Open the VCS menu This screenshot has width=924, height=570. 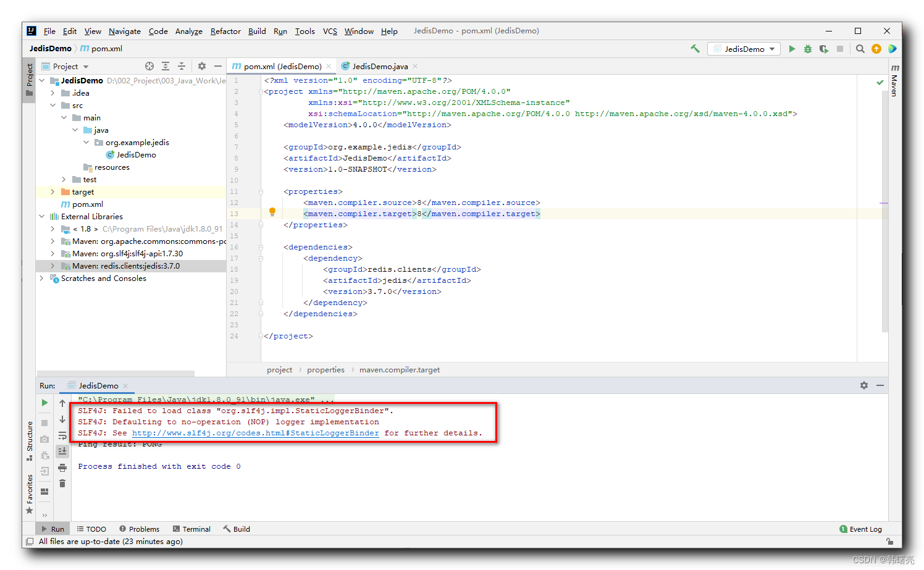tap(330, 31)
